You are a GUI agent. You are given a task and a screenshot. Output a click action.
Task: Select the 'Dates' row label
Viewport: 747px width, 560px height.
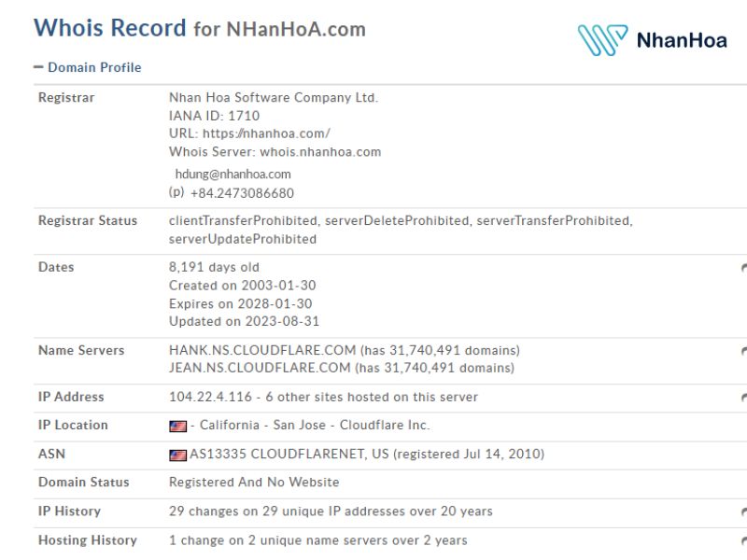pyautogui.click(x=56, y=267)
